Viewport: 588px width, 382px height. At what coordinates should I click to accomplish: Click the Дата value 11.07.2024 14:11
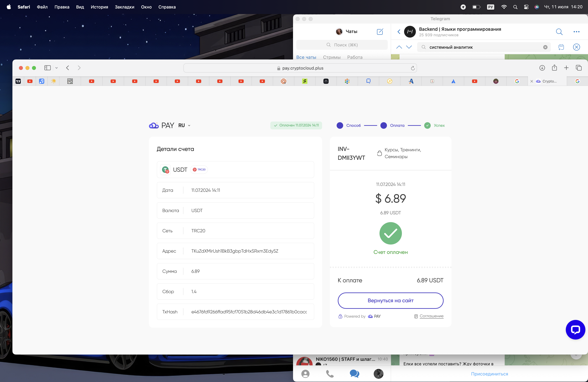point(205,190)
